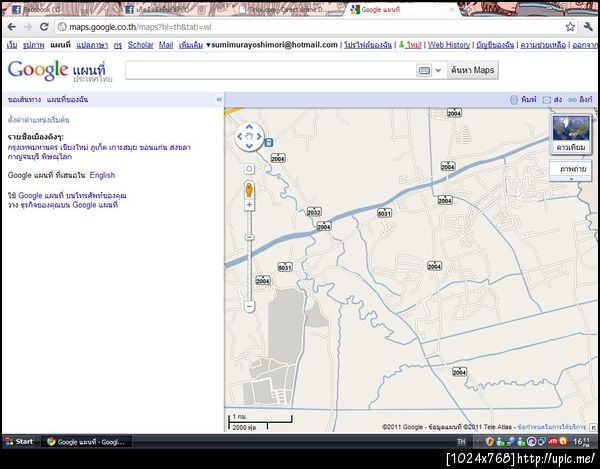The image size is (600, 469).
Task: Select ขอนแก่น city link
Action: (x=153, y=147)
